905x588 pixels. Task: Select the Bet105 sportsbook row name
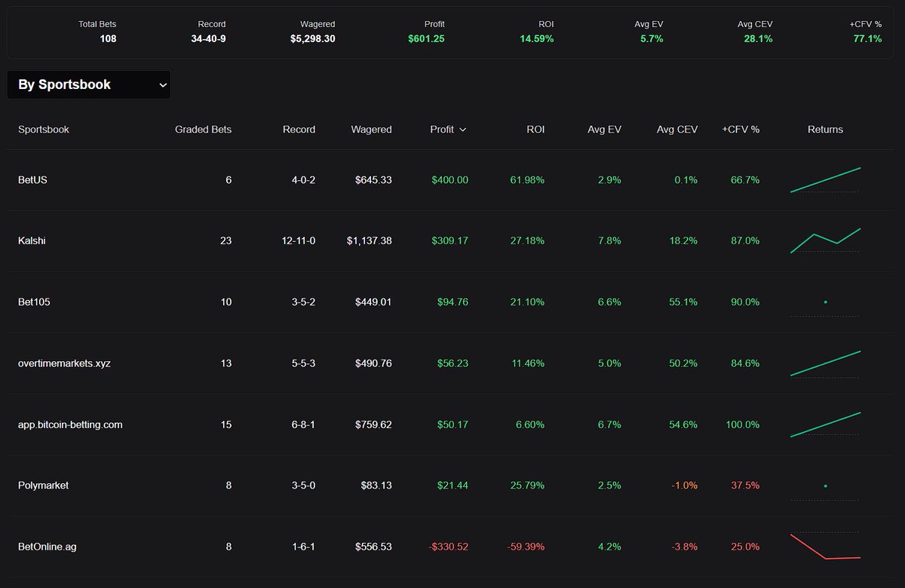coord(34,302)
